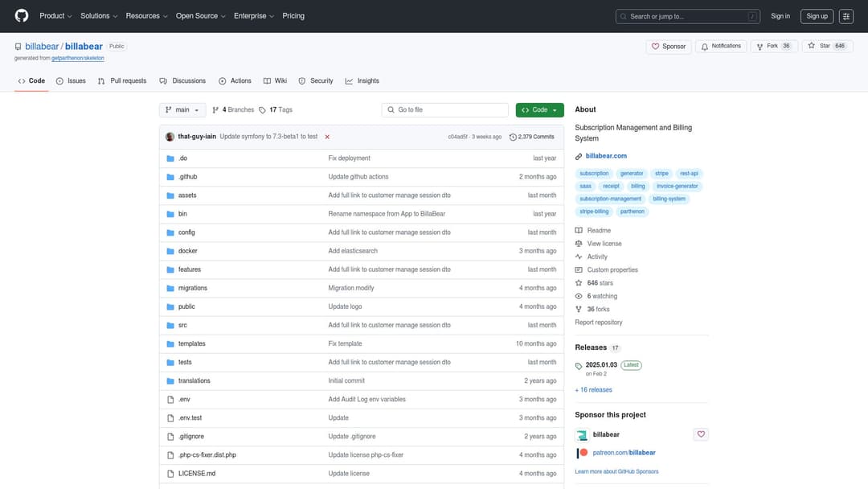Image resolution: width=868 pixels, height=489 pixels.
Task: Open the billabear owner link
Action: pos(42,47)
